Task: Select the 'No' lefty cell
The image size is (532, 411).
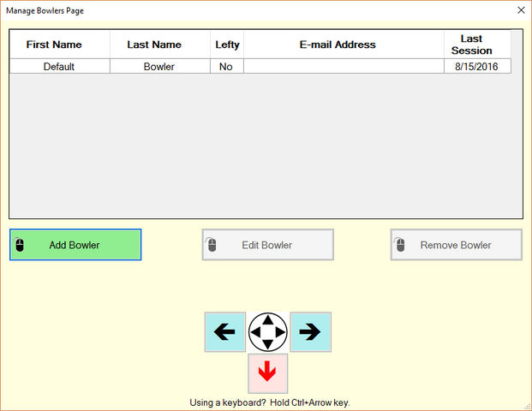Action: click(227, 66)
